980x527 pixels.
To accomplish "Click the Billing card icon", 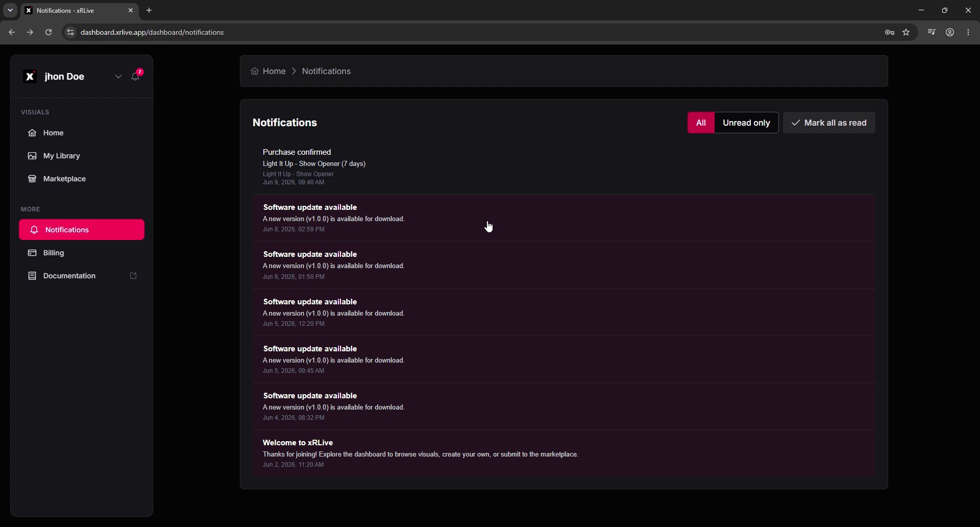I will [32, 253].
